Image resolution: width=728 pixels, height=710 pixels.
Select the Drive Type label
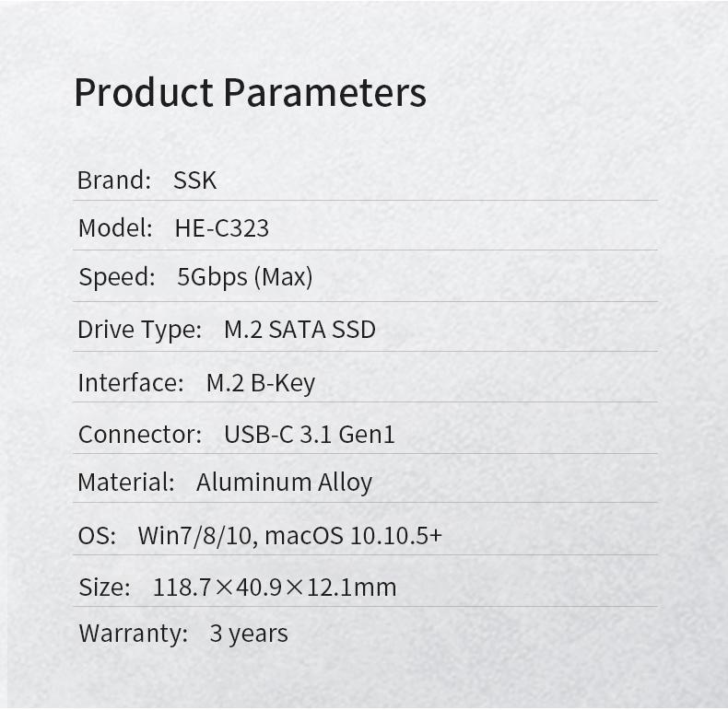point(140,330)
